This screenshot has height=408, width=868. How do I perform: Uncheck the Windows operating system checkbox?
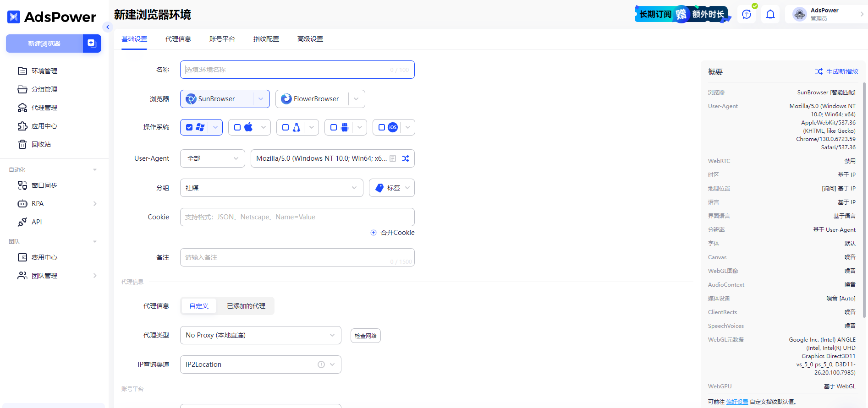point(189,127)
